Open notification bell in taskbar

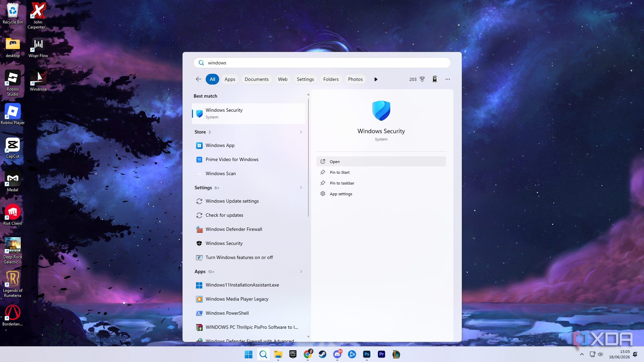(635, 354)
